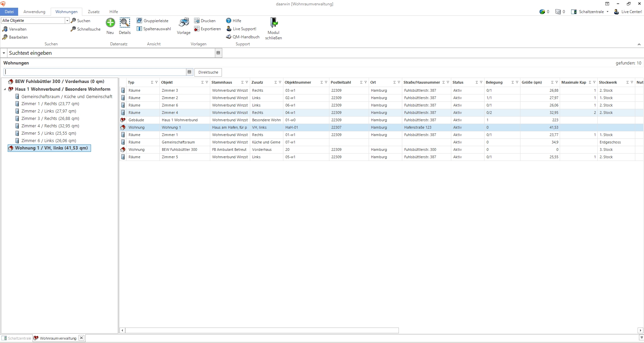644x343 pixels.
Task: Click Modul schließen icon
Action: 274,23
